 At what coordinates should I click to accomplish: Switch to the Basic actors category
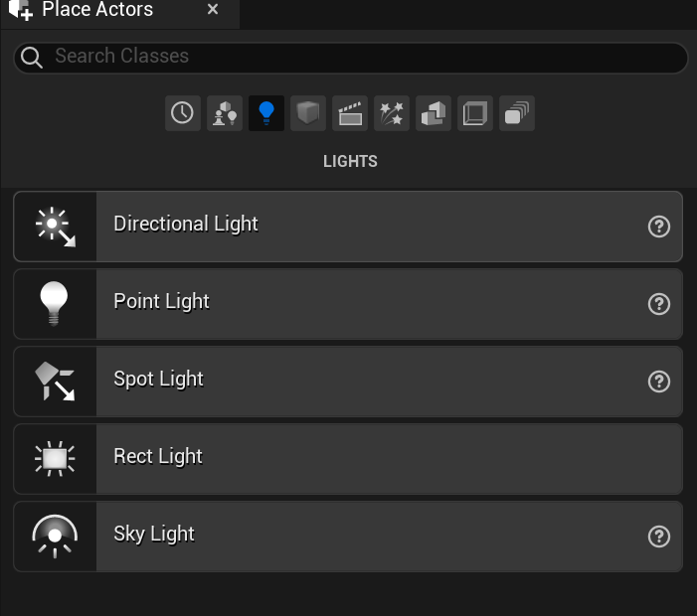point(224,113)
